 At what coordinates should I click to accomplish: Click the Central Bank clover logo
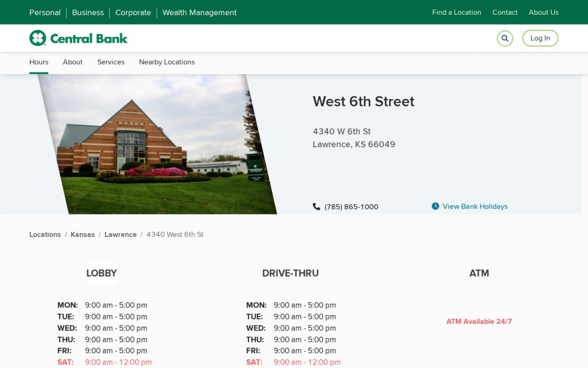pos(78,38)
